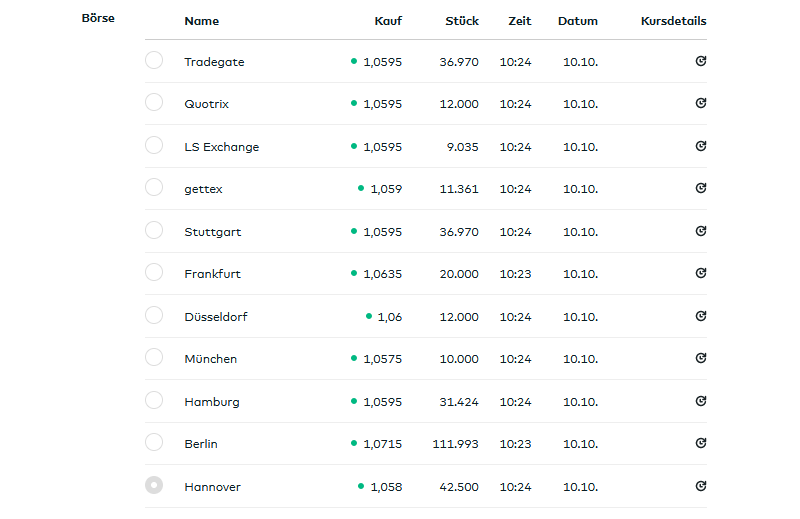The width and height of the screenshot is (800, 519).
Task: Click the Stück column header
Action: click(x=462, y=21)
